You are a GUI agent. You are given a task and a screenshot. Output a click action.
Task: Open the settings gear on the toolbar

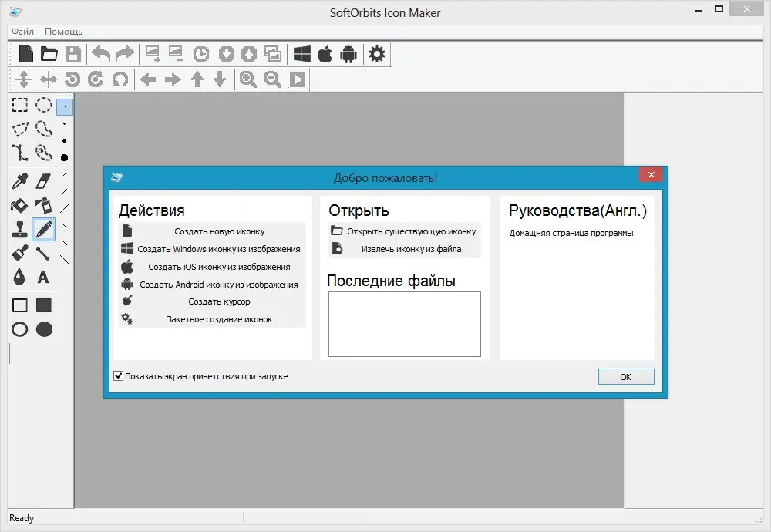tap(377, 54)
